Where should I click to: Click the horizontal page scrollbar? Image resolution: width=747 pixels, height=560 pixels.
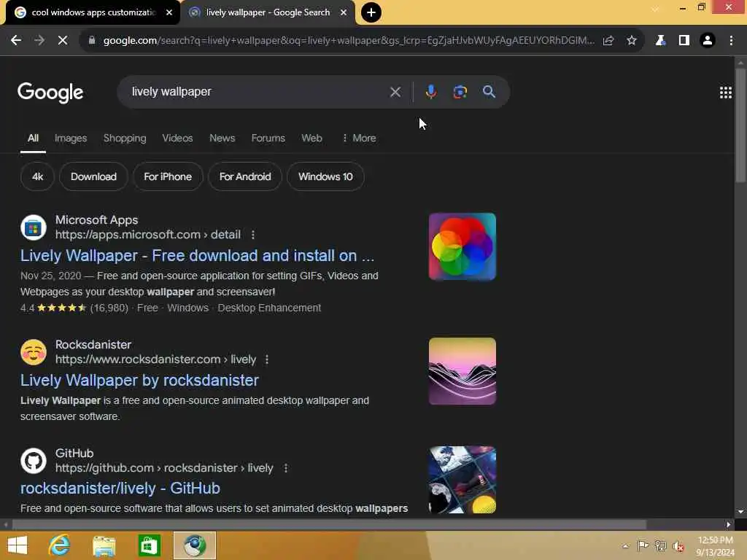[329, 524]
